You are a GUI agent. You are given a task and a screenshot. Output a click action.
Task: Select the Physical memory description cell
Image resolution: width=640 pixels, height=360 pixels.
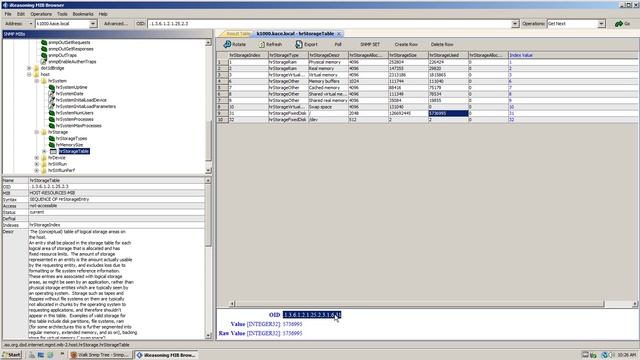328,62
